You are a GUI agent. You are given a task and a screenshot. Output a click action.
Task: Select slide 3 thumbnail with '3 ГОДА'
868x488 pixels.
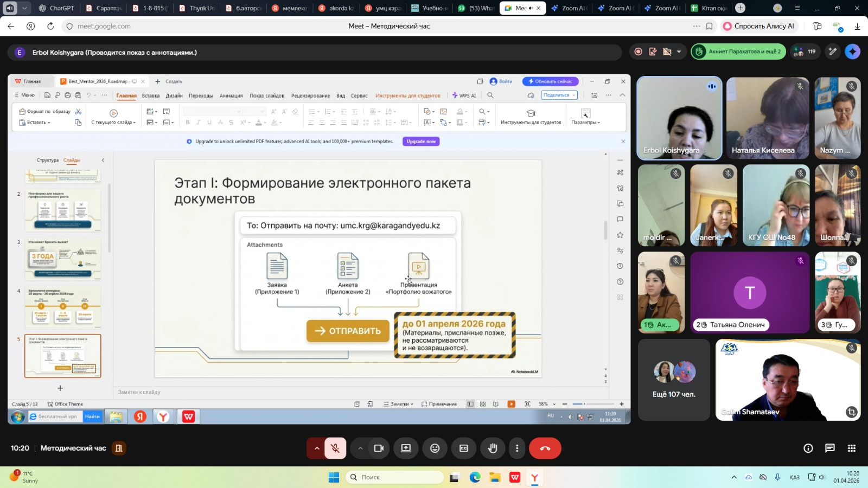tap(63, 259)
